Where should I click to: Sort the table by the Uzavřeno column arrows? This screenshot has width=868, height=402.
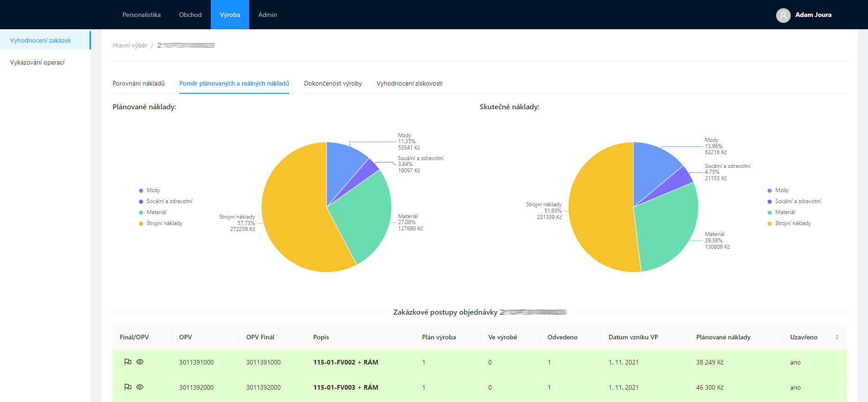(x=837, y=337)
